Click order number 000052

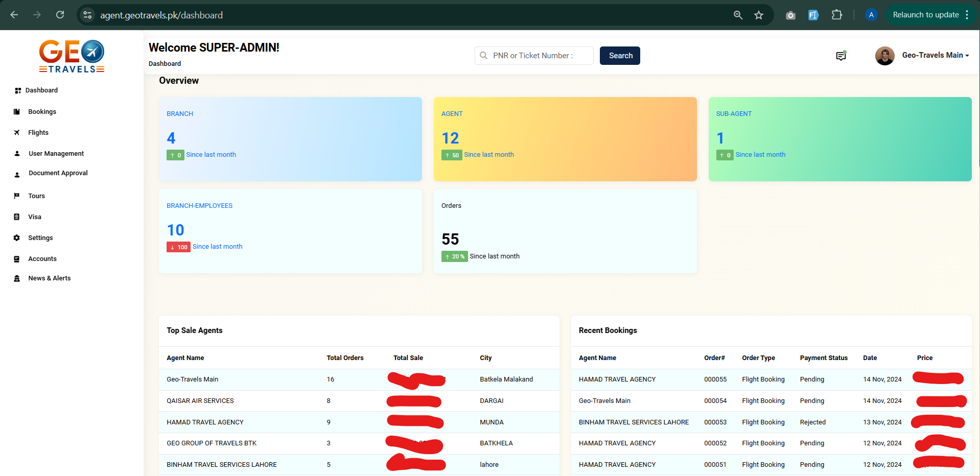pos(715,443)
